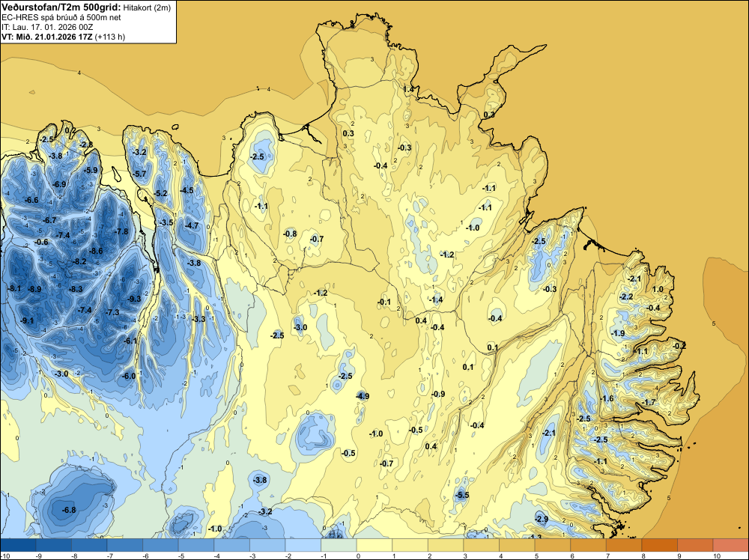Click the initial time "IT: Lau. 17. 01. 2026 00Z"
The width and height of the screenshot is (749, 560).
[x=49, y=27]
